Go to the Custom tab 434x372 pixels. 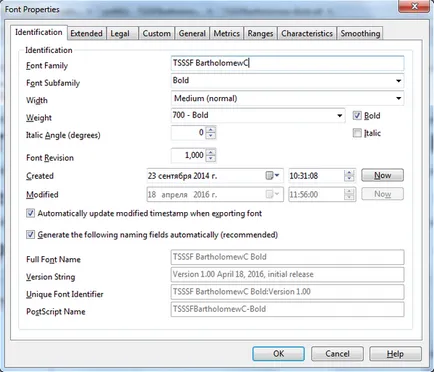click(x=157, y=33)
